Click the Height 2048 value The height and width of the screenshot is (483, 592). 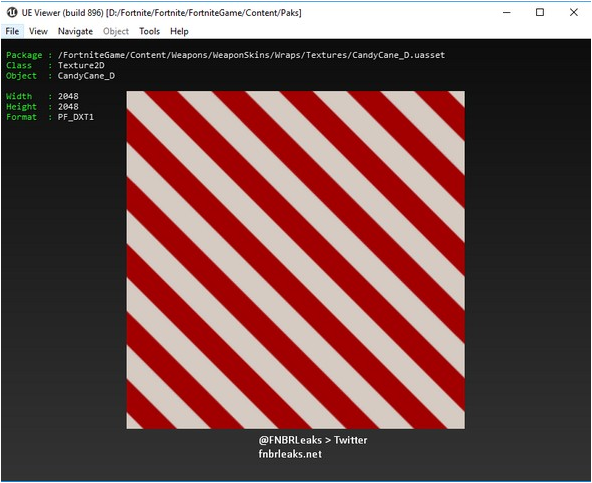pyautogui.click(x=68, y=107)
